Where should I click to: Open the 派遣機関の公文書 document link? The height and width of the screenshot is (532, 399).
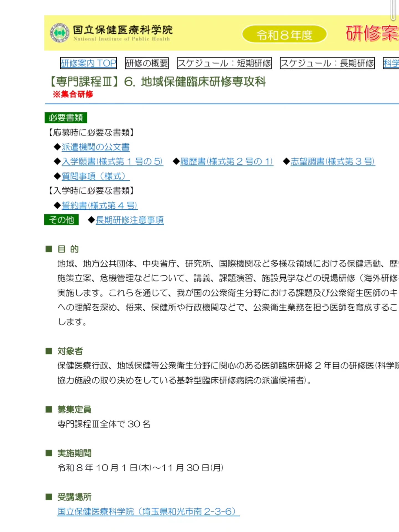95,147
